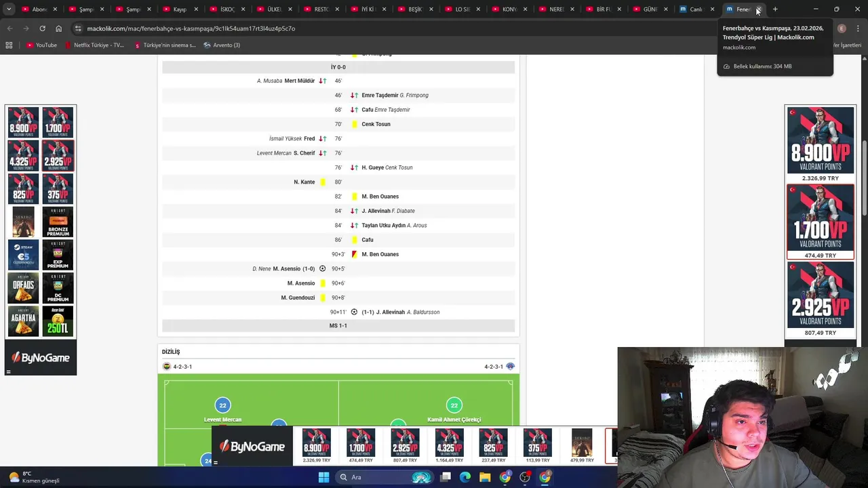The width and height of the screenshot is (868, 488).
Task: Open Task View on the taskbar
Action: tap(446, 477)
